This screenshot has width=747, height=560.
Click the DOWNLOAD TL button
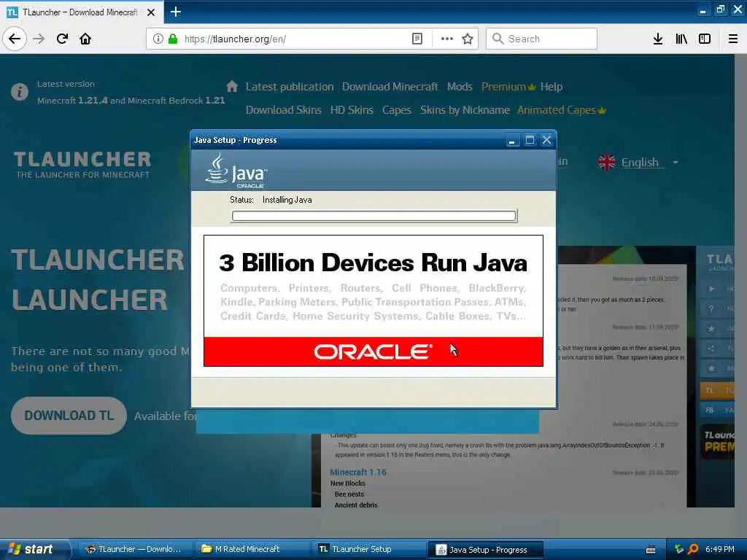69,416
